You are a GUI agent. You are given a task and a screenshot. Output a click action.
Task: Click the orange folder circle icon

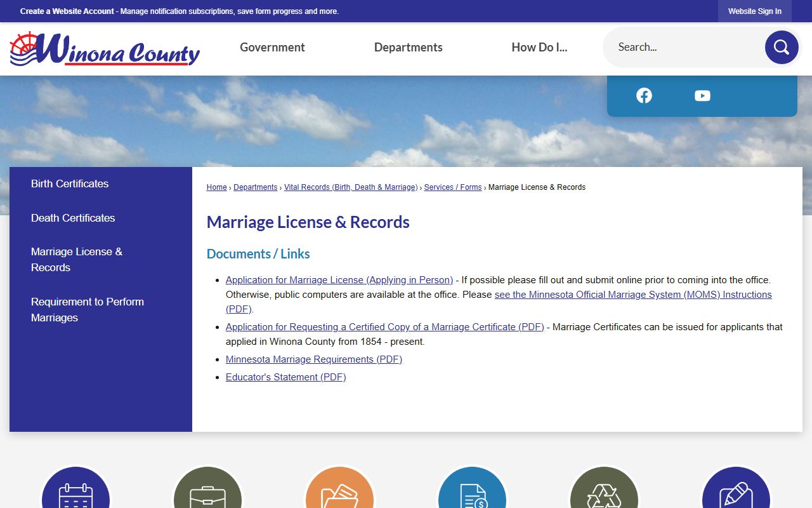click(x=340, y=488)
